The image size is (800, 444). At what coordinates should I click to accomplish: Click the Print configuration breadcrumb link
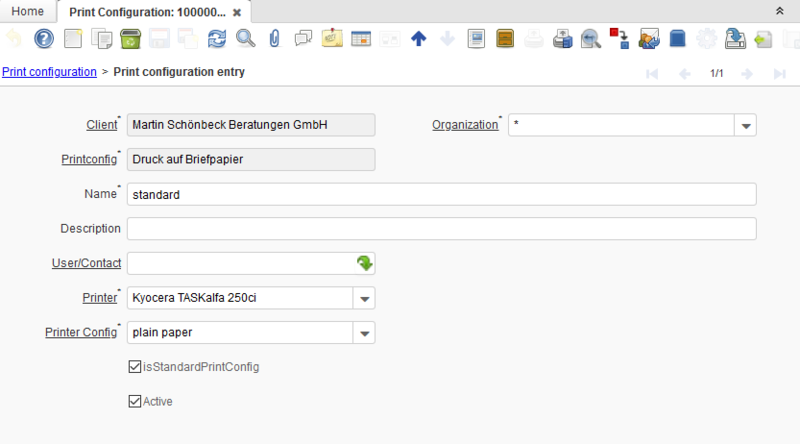click(49, 72)
